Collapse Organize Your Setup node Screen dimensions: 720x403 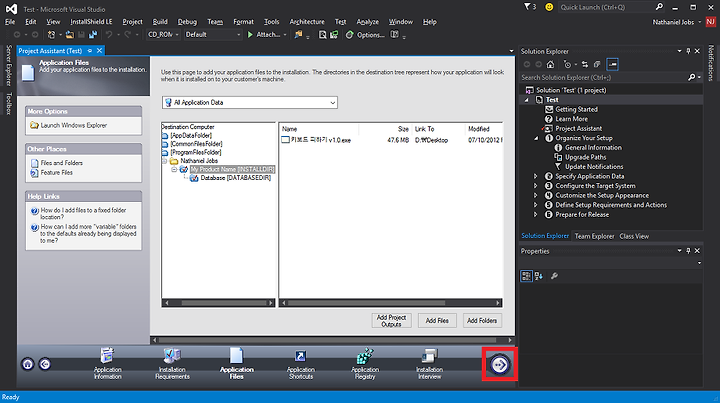click(x=536, y=138)
